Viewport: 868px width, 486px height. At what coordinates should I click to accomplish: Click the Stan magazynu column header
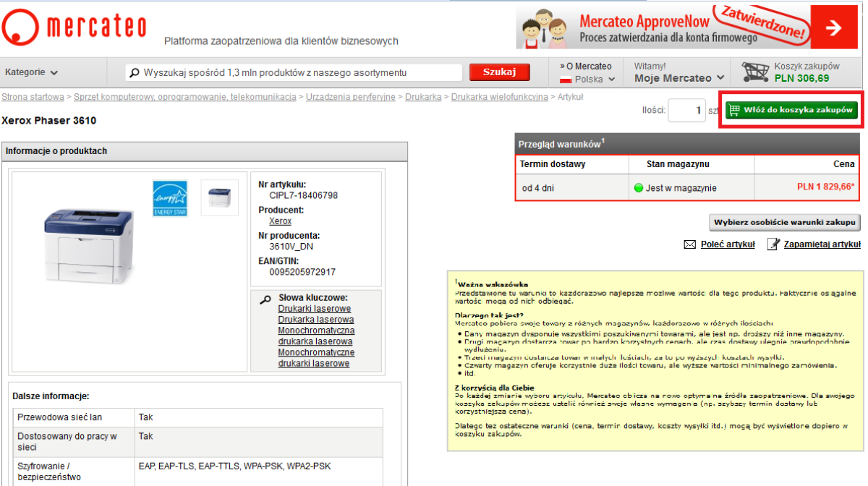[678, 164]
